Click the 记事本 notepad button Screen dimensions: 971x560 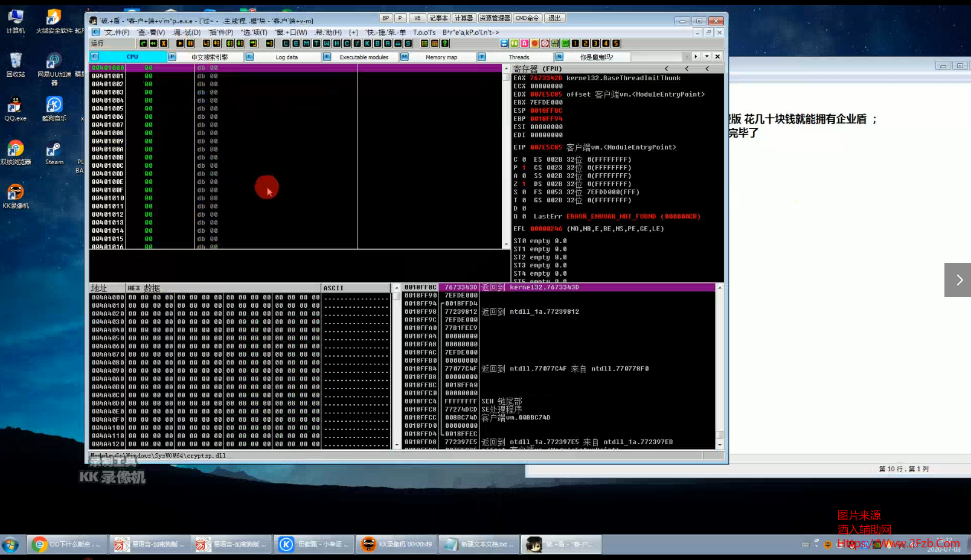(439, 18)
